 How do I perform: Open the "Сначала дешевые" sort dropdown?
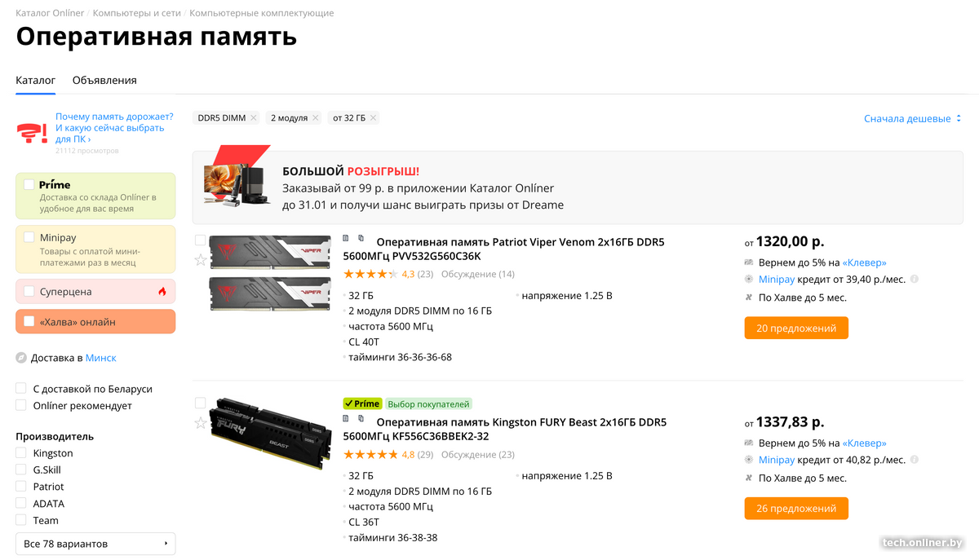[x=913, y=119]
